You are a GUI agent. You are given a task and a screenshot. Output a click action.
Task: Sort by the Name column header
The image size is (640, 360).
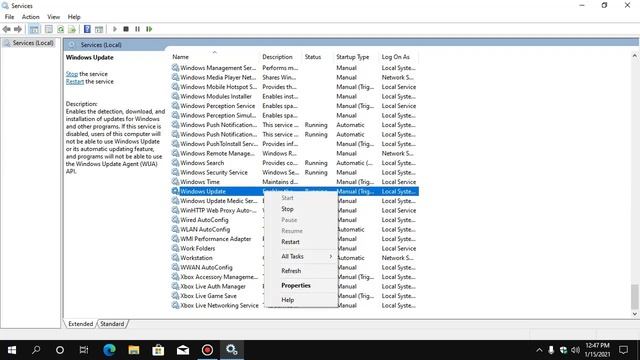[x=215, y=57]
